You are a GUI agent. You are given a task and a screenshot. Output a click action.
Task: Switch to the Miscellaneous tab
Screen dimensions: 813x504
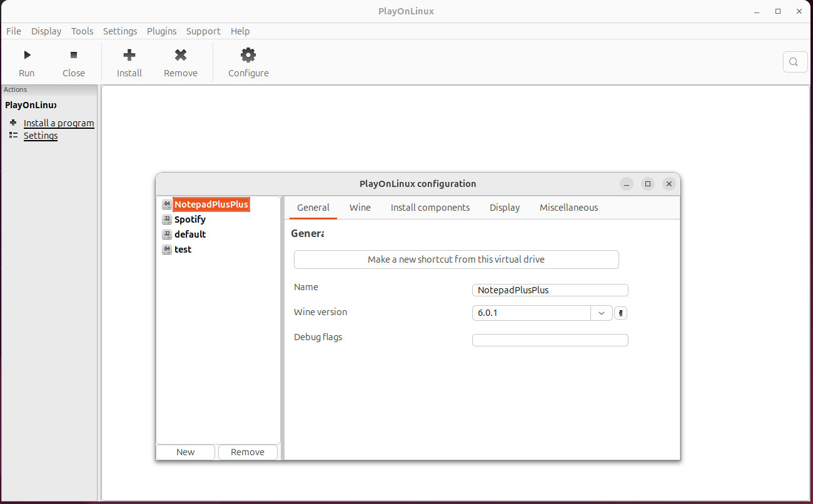(569, 208)
